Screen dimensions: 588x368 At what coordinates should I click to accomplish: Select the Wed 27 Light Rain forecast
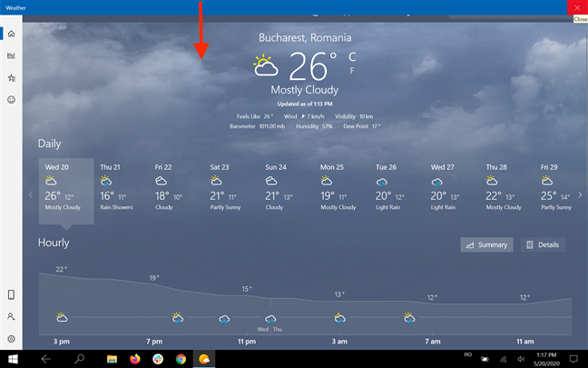coord(452,191)
